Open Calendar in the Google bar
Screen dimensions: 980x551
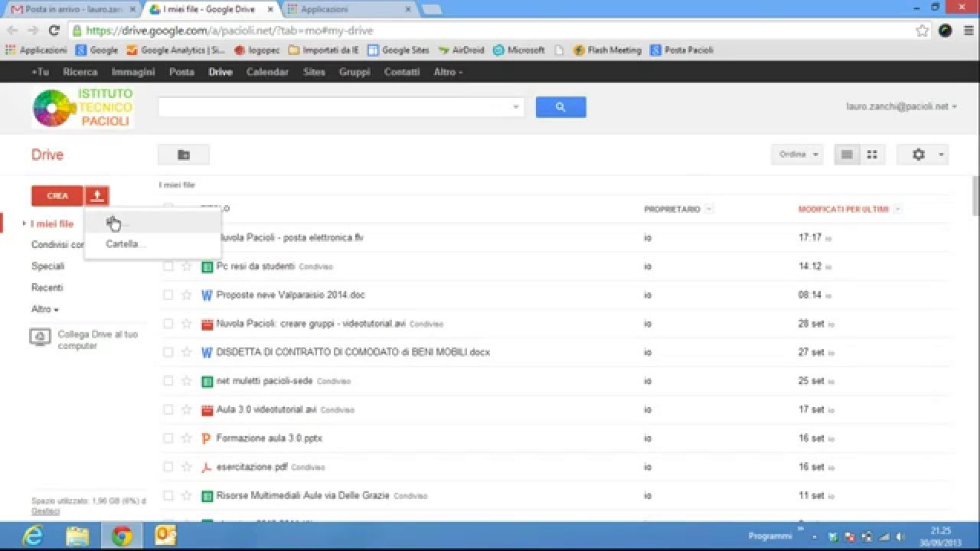tap(267, 72)
